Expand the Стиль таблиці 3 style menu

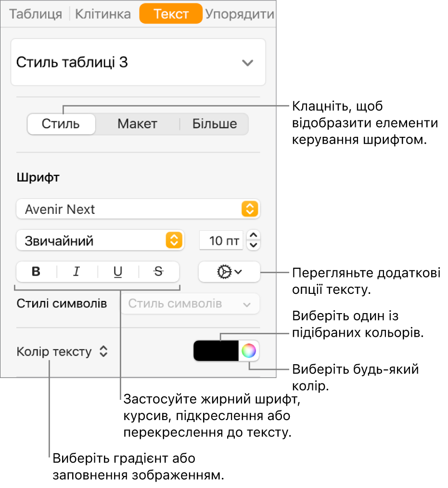pos(138,62)
